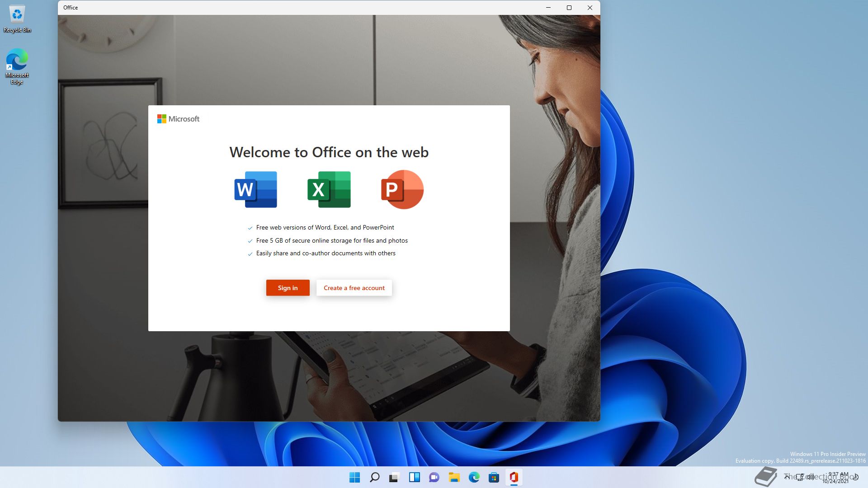868x488 pixels.
Task: Open taskbar Search
Action: [375, 477]
